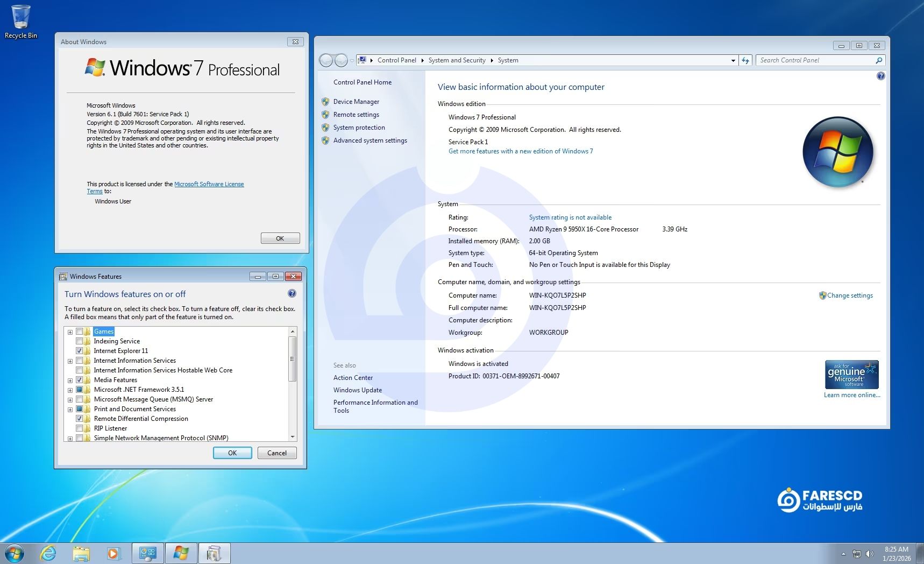Open the address bar history dropdown arrow

pyautogui.click(x=733, y=61)
